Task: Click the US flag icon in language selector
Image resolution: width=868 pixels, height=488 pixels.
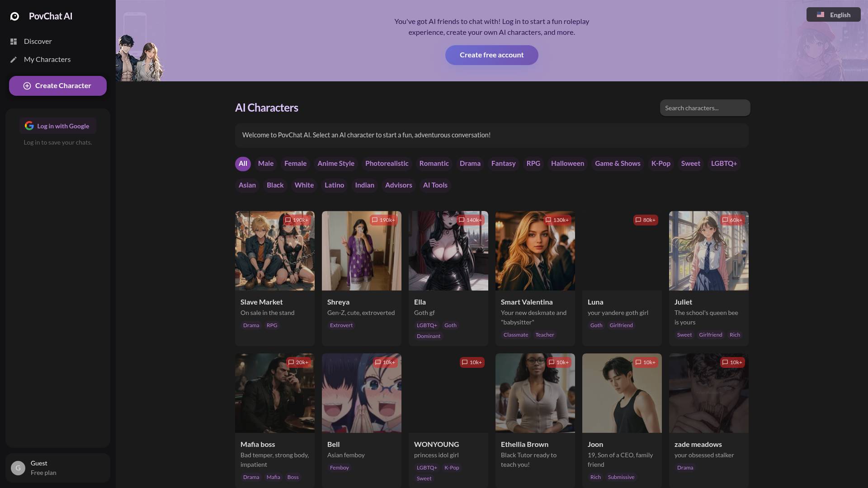Action: (x=821, y=15)
